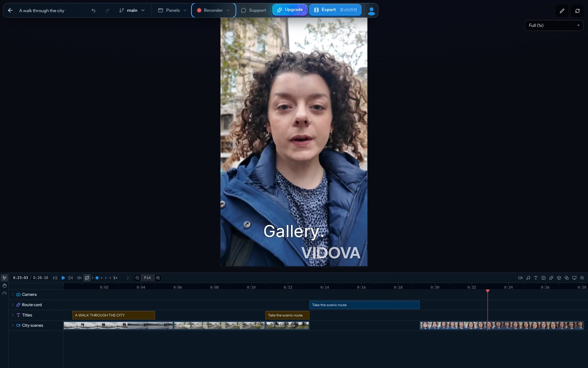The image size is (588, 368).
Task: Select the Camera track row
Action: (298, 294)
